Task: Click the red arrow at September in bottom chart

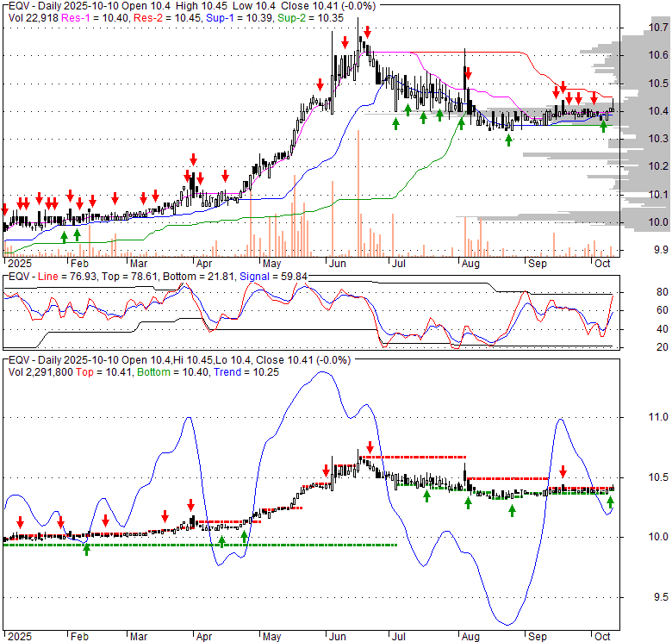Action: click(x=563, y=471)
